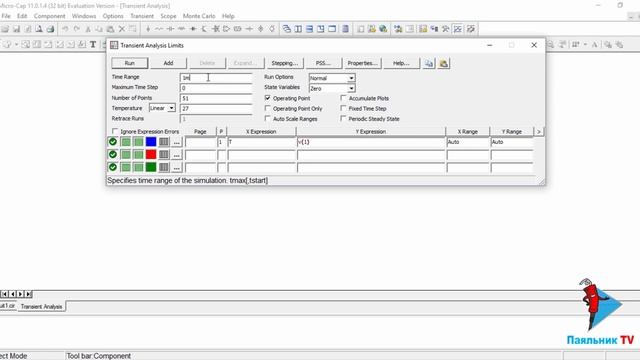This screenshot has width=640, height=360.
Task: Click the Print toolbar icon
Action: tap(50, 29)
